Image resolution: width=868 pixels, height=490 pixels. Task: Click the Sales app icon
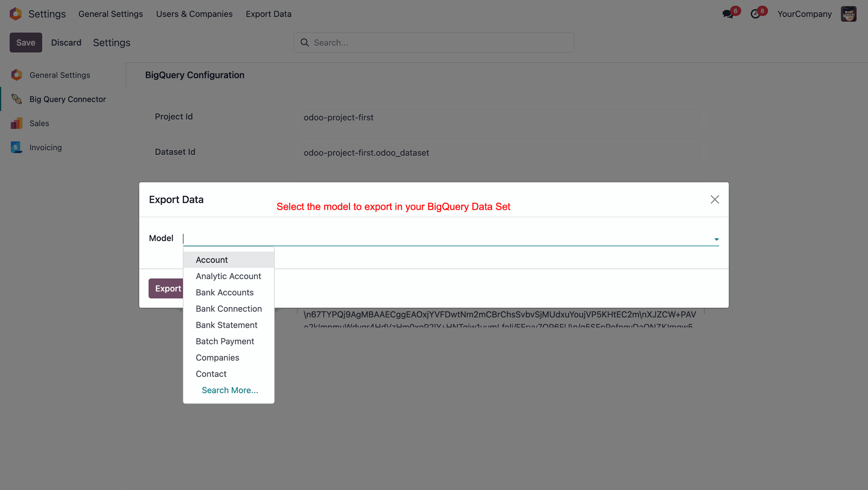click(17, 124)
